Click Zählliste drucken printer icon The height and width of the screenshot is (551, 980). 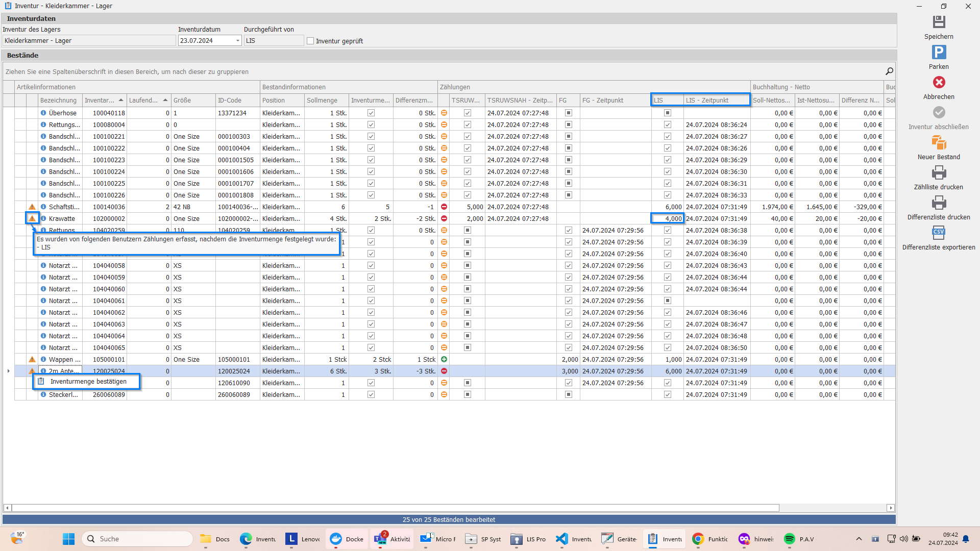939,173
